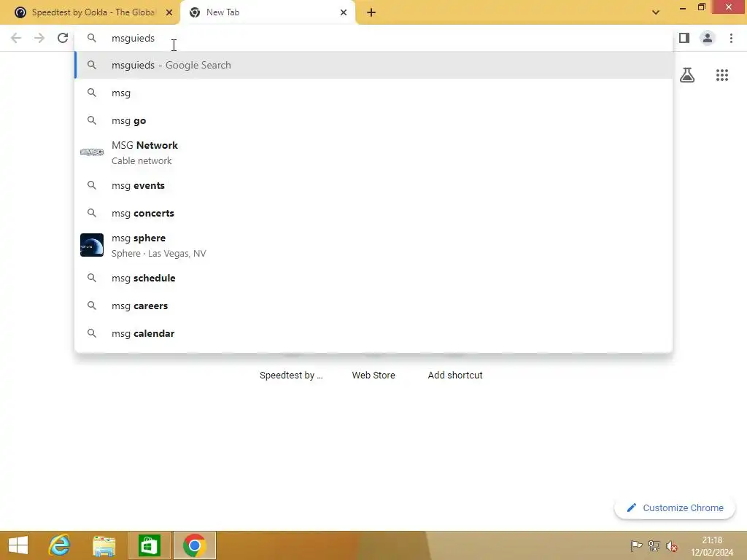Click the magnifier icon in address bar
The image size is (747, 560).
92,38
